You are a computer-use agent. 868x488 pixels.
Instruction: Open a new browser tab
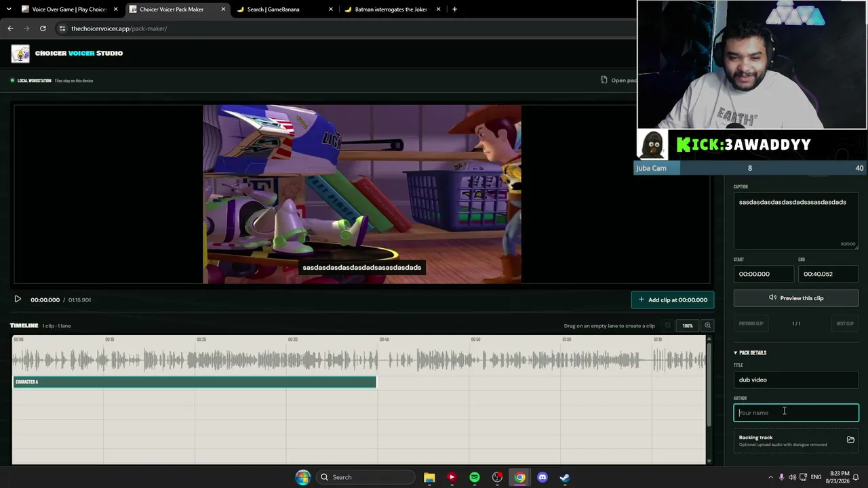point(454,9)
